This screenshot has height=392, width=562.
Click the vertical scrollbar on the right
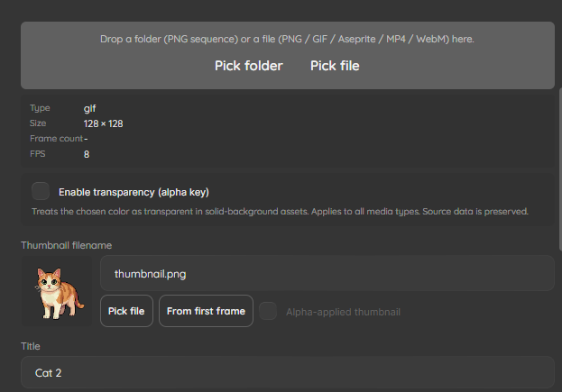pos(560,170)
